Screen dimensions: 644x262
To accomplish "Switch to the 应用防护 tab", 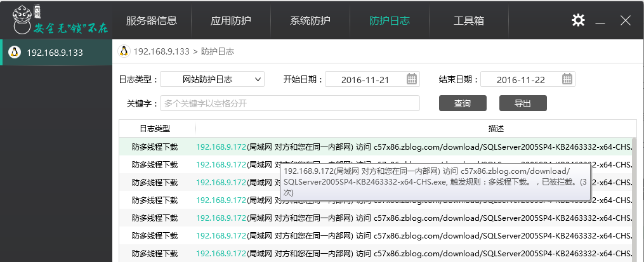I will (231, 20).
